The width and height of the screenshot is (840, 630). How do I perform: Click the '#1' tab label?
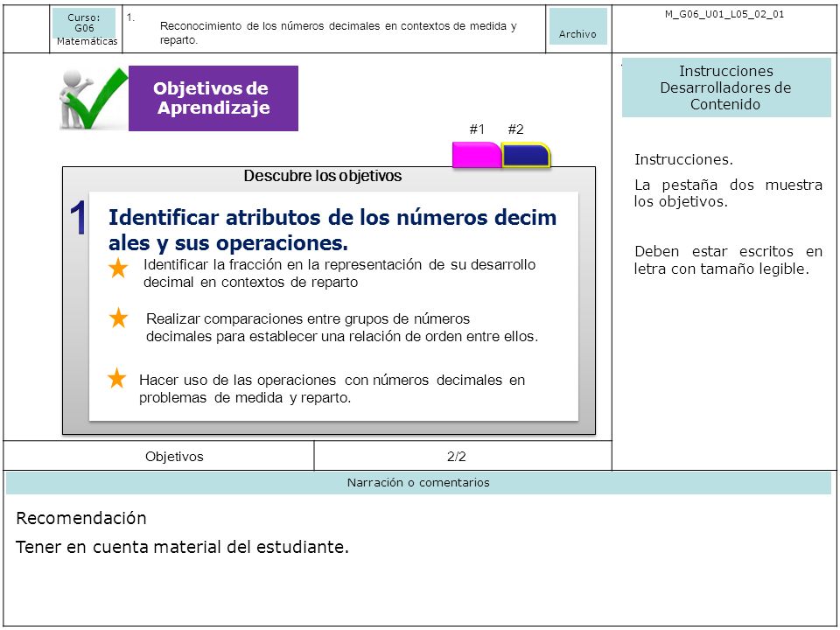(477, 129)
